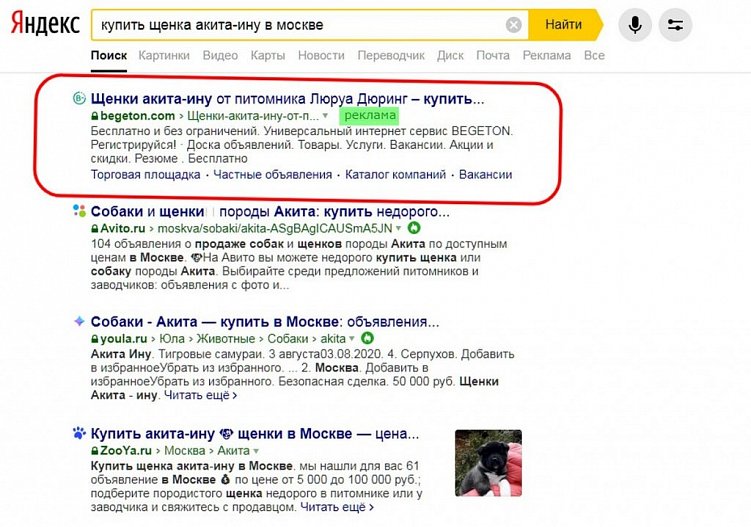
Task: Start voice search with the microphone icon
Action: (635, 24)
